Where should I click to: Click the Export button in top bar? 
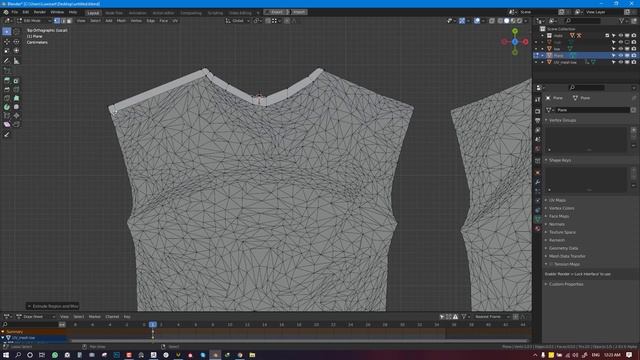(x=276, y=12)
